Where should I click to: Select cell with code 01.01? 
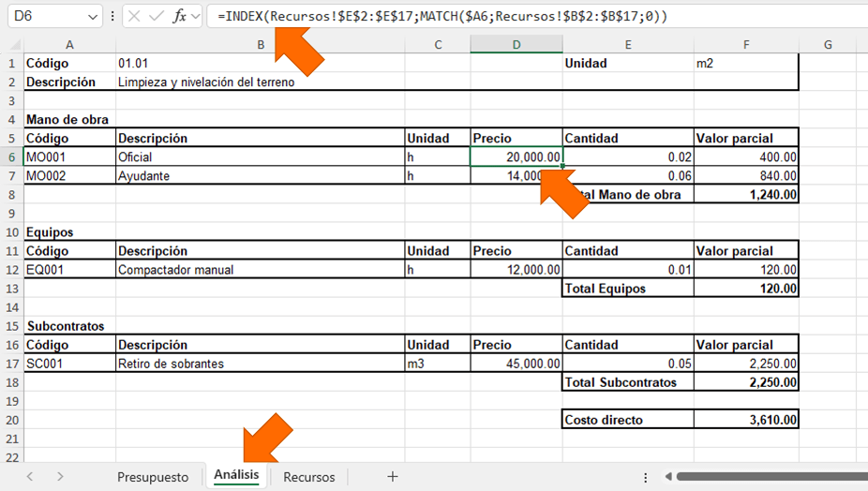tap(261, 63)
